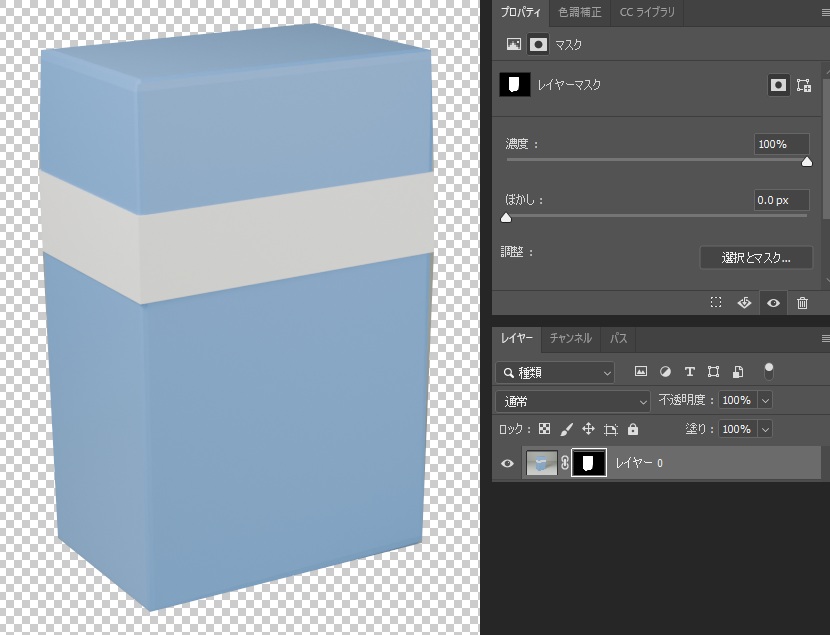Click the 選択とマスク button
Viewport: 830px width, 635px height.
[756, 258]
